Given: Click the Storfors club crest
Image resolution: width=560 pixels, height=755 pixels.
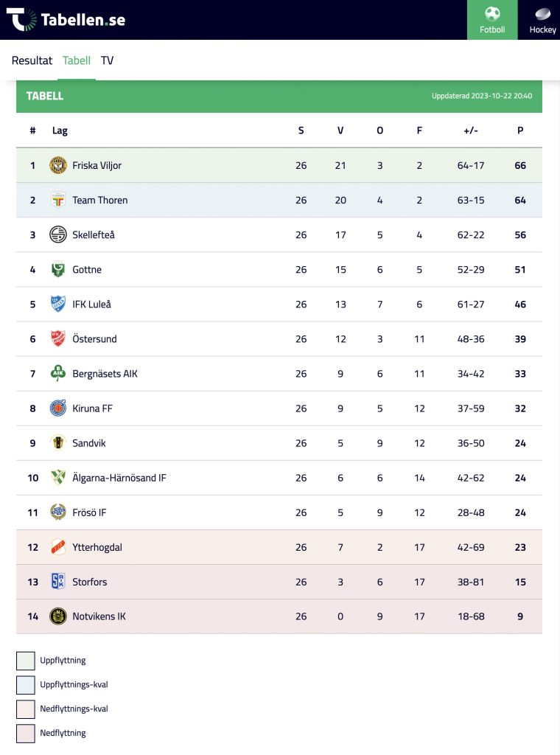Looking at the screenshot, I should [x=58, y=581].
